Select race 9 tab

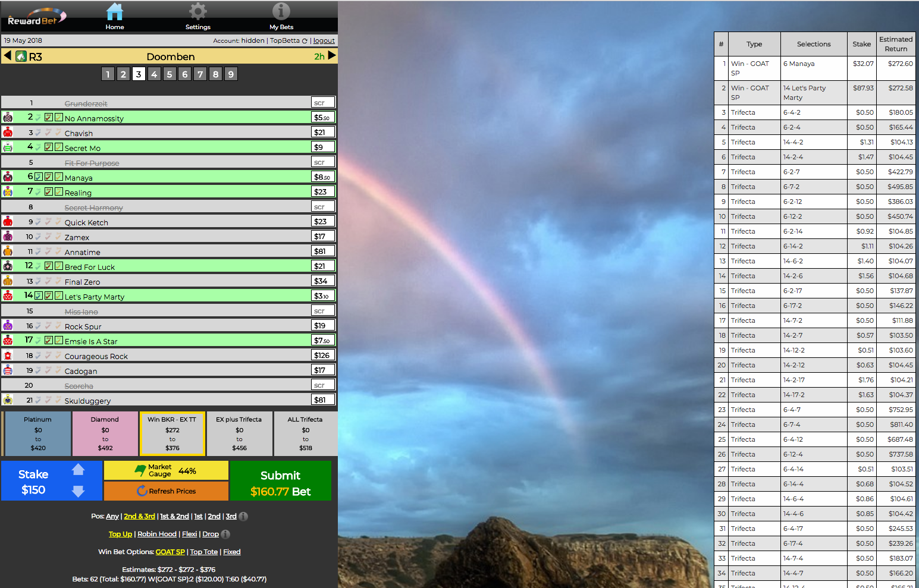(231, 74)
